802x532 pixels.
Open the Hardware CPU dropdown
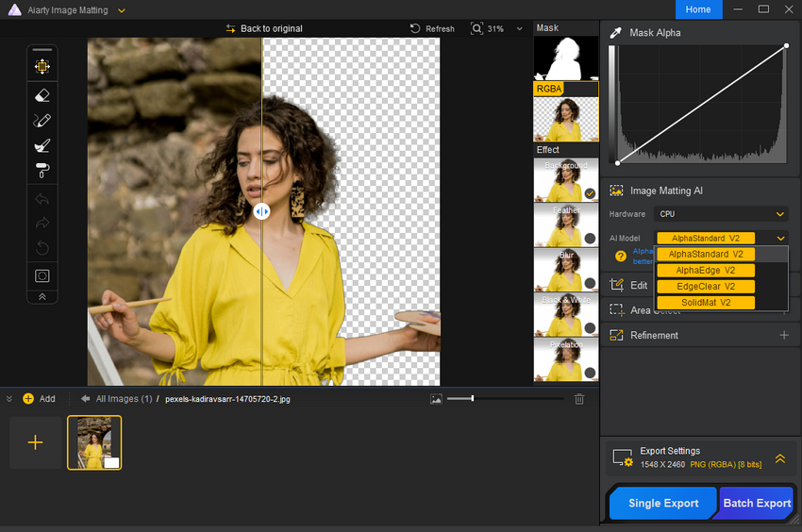(x=722, y=214)
